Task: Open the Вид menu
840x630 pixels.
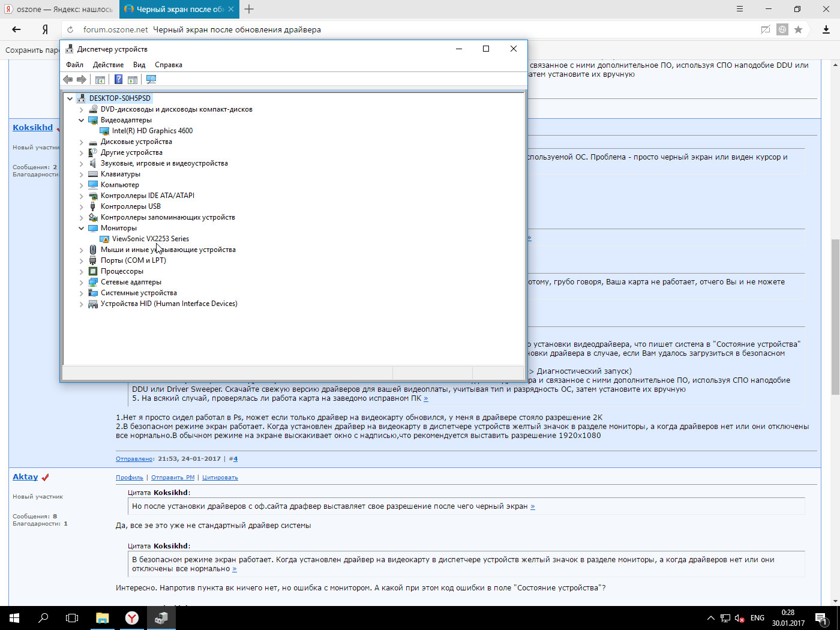Action: (139, 65)
